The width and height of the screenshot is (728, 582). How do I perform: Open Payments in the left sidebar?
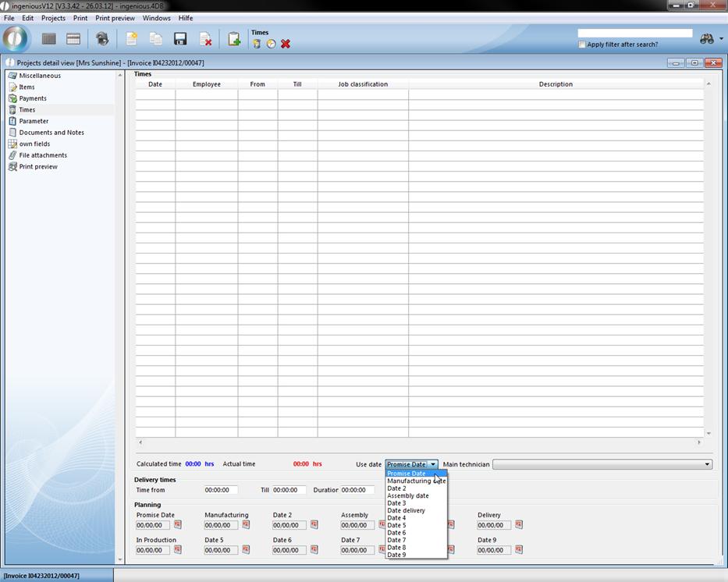pos(33,98)
